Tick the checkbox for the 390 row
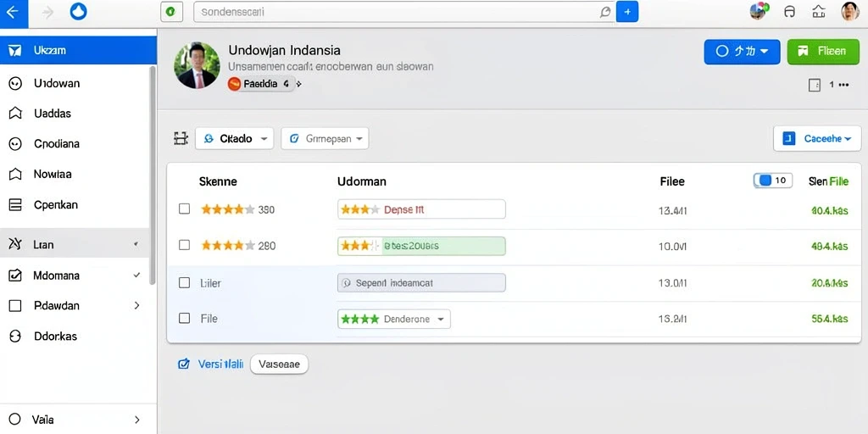The image size is (868, 434). pos(184,209)
